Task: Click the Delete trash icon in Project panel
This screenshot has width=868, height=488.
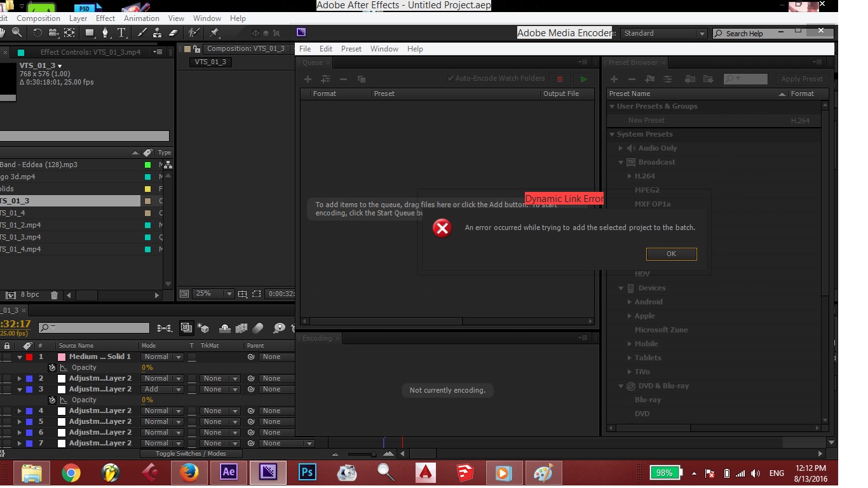Action: point(54,295)
